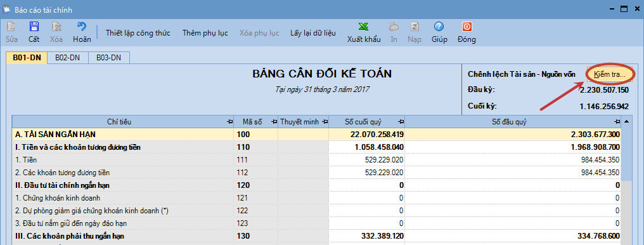The height and width of the screenshot is (245, 644).
Task: Click Lấy lại dữ liệu
Action: 313,33
